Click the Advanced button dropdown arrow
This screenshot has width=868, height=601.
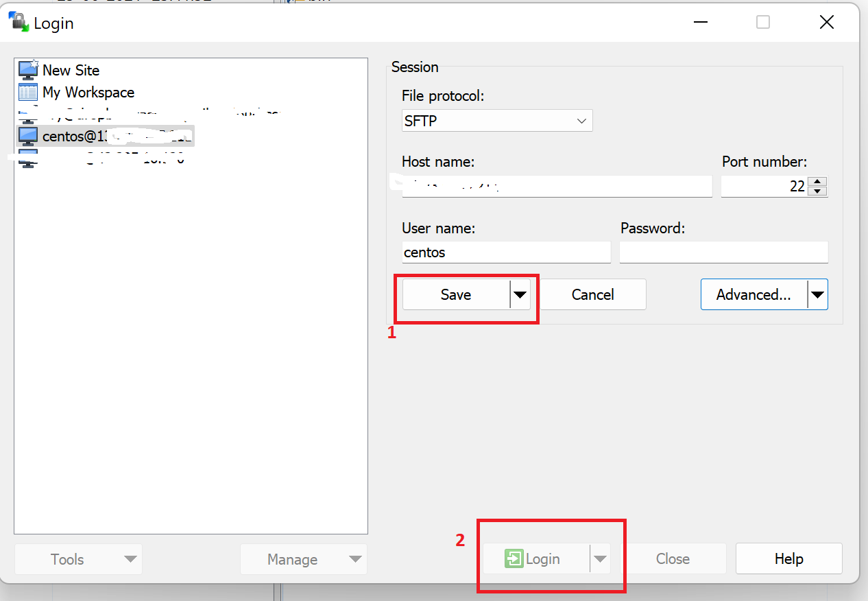817,294
